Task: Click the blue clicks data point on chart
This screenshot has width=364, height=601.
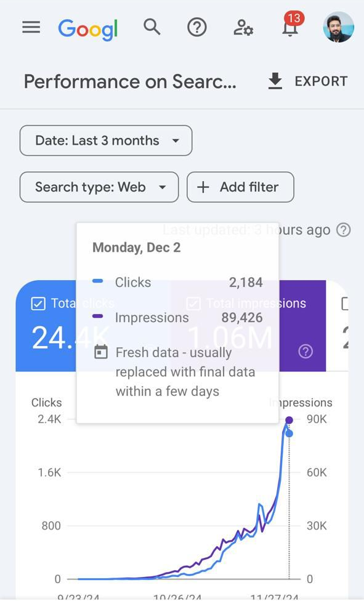Action: (x=289, y=434)
